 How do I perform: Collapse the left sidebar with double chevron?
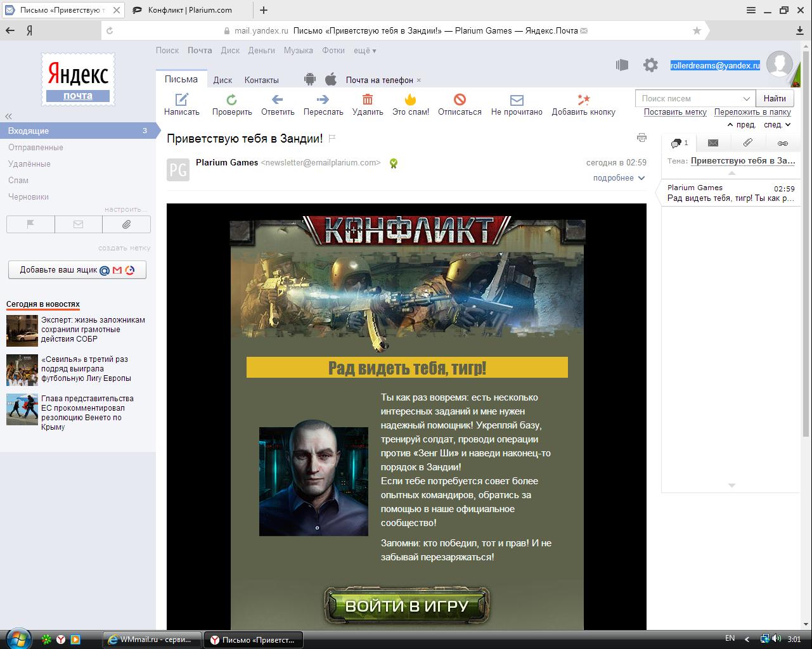9,116
